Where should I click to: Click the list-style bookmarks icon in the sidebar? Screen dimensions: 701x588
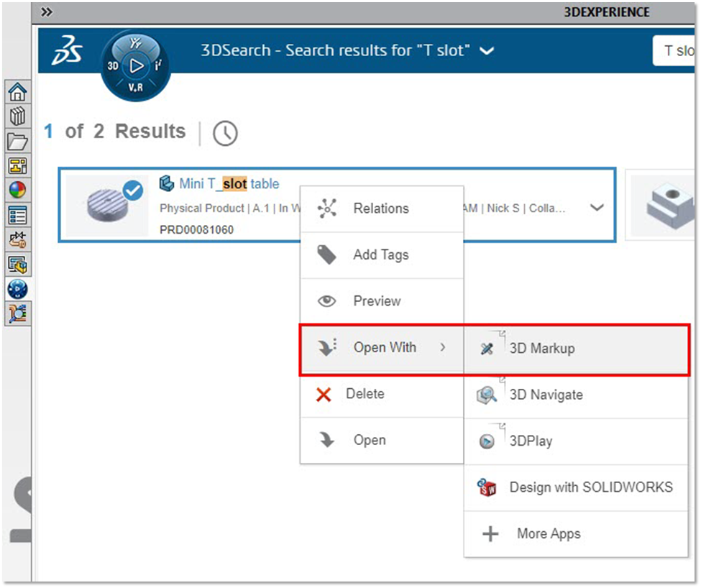[x=17, y=213]
